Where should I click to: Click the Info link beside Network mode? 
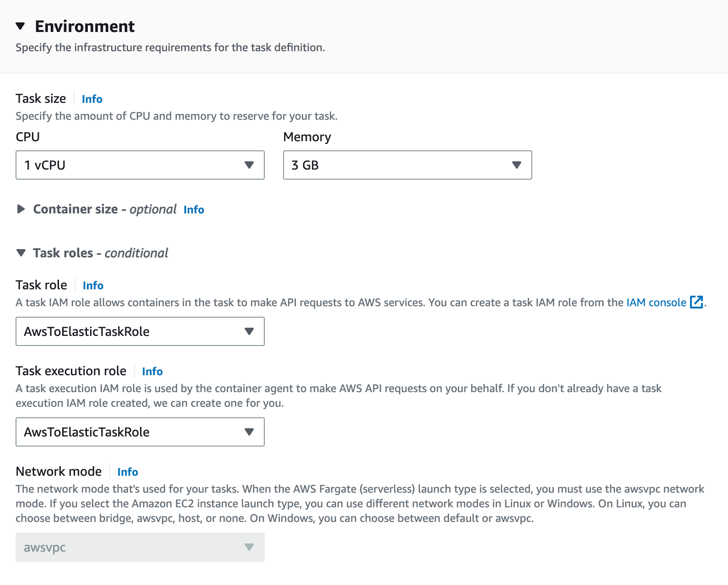(128, 472)
